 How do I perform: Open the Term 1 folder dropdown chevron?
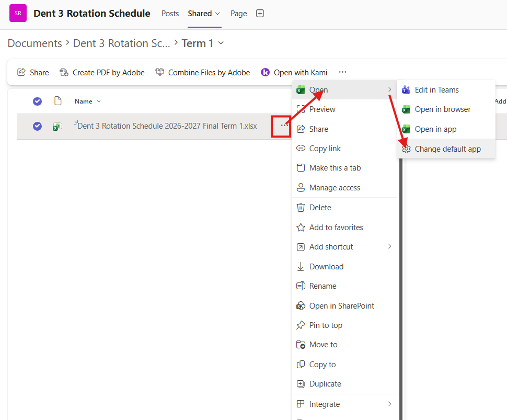[x=221, y=43]
